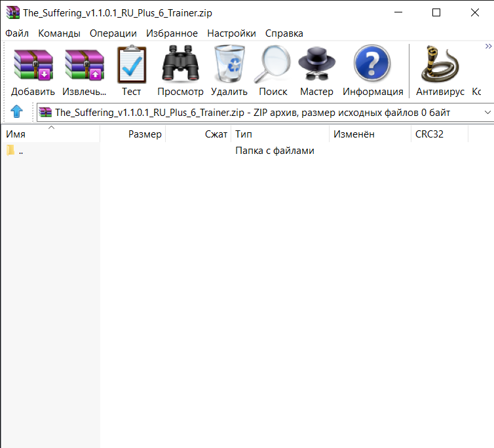Image resolution: width=494 pixels, height=448 pixels.
Task: Open Просмотр with the binoculars icon
Action: (180, 63)
